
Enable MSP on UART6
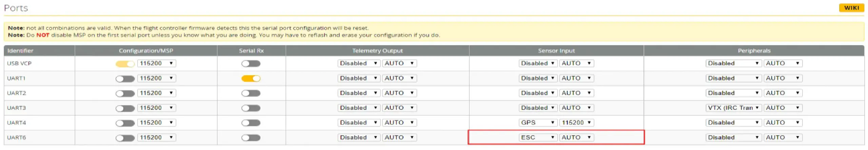(x=125, y=138)
